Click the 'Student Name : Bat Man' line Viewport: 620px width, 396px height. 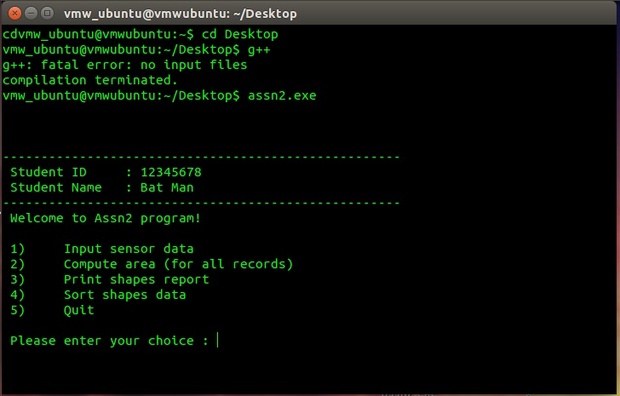click(102, 188)
